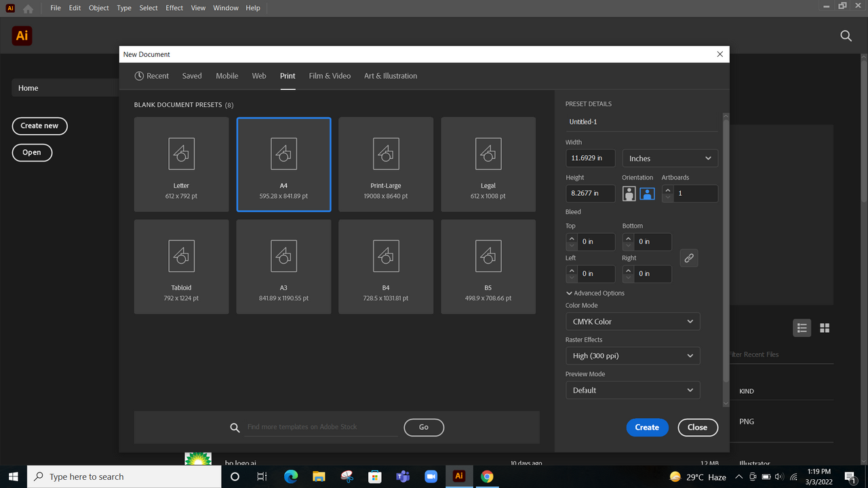
Task: Select the B4 document preset
Action: coord(386,267)
